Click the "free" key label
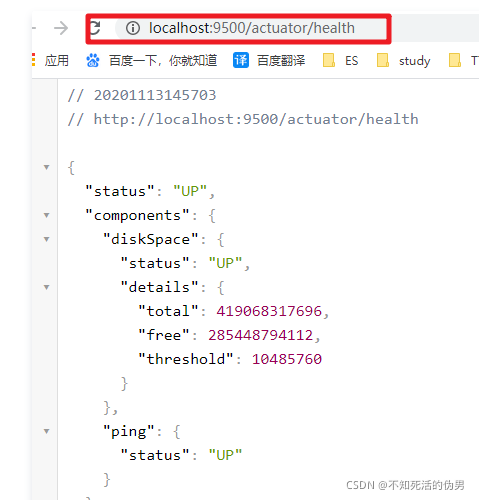The image size is (479, 500). [164, 335]
